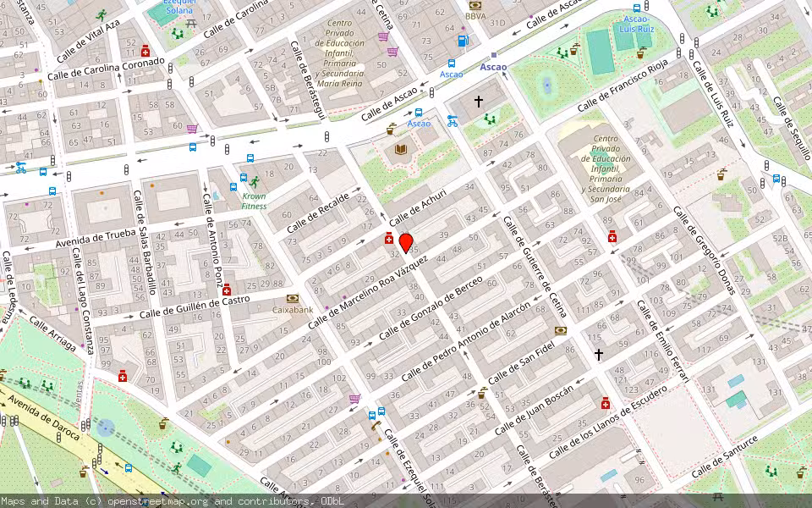
Task: Click the pharmacy icon near Calle de Vital Aza
Action: coord(145,51)
